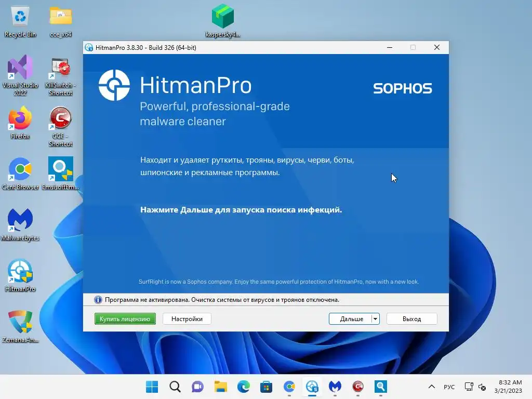The width and height of the screenshot is (532, 399).
Task: Switch to the Emsisoft scanner in the taskbar
Action: coord(381,387)
